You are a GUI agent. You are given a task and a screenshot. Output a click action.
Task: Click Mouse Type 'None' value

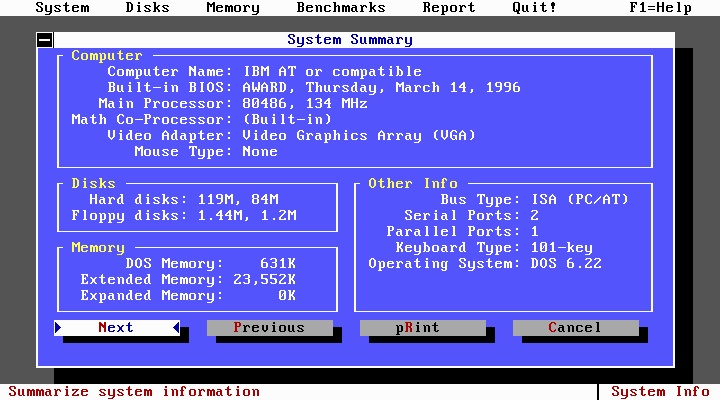click(x=260, y=152)
